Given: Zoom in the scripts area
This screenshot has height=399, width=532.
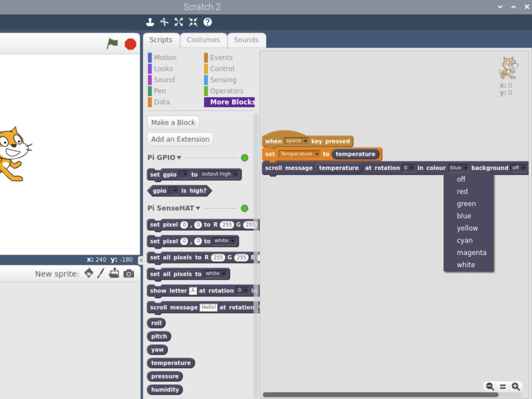Looking at the screenshot, I should click(516, 387).
